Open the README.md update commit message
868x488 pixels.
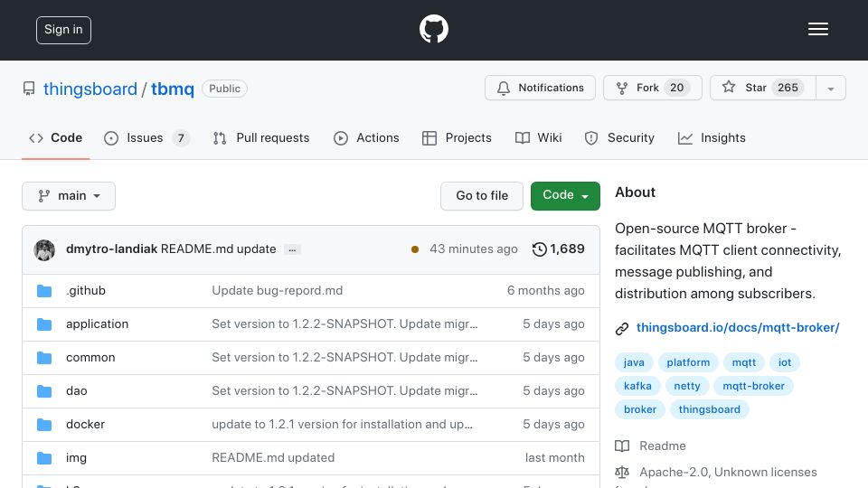(x=218, y=249)
